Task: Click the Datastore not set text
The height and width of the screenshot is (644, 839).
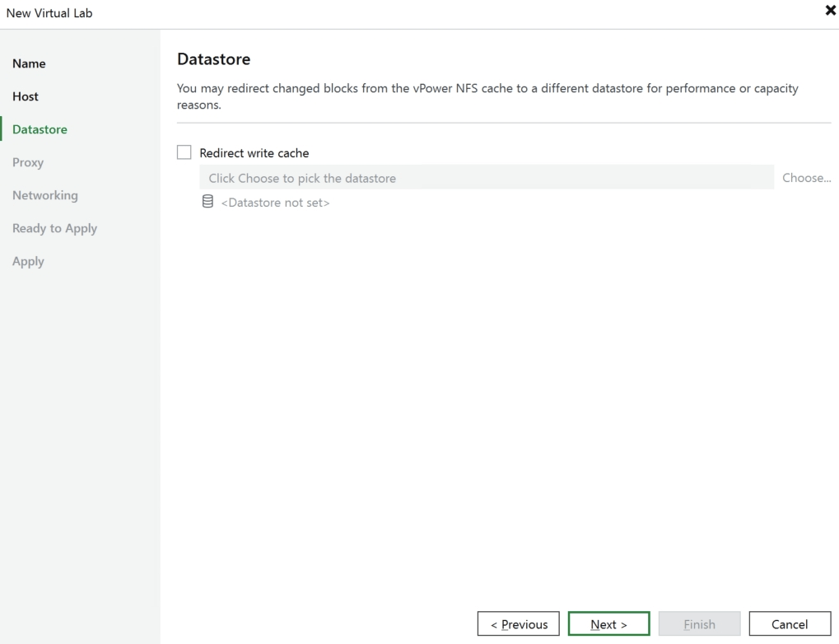Action: click(275, 203)
